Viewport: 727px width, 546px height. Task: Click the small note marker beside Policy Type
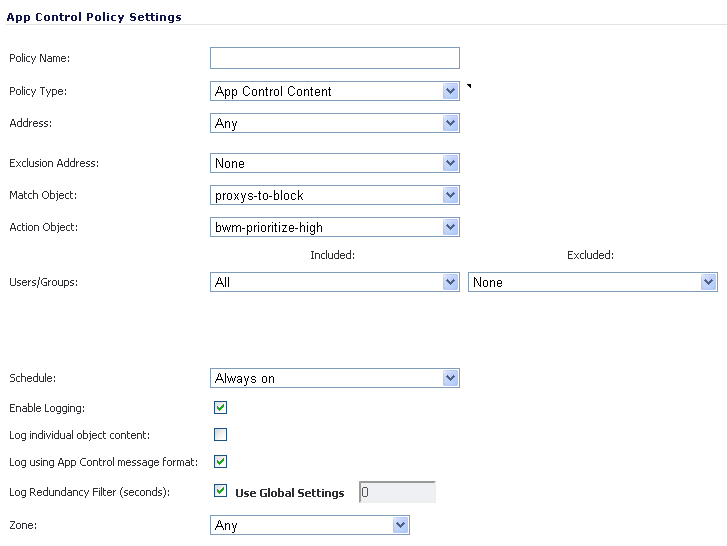[469, 86]
